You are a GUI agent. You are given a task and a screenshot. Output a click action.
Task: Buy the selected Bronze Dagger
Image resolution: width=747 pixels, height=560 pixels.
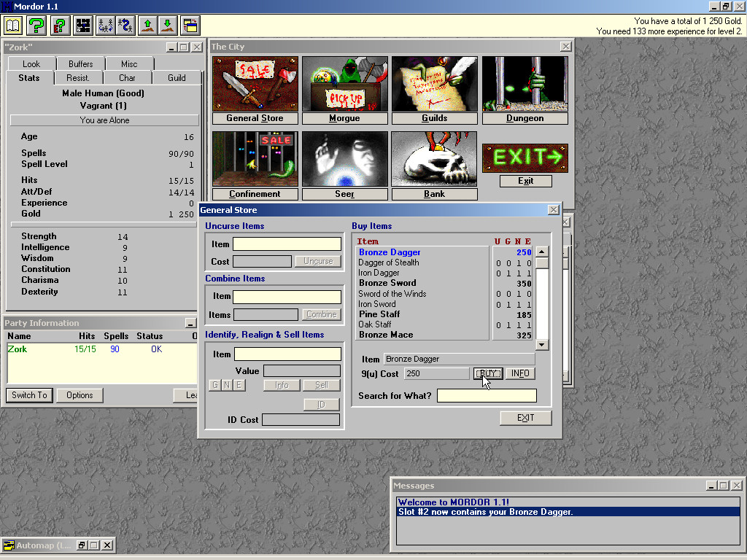pyautogui.click(x=488, y=374)
